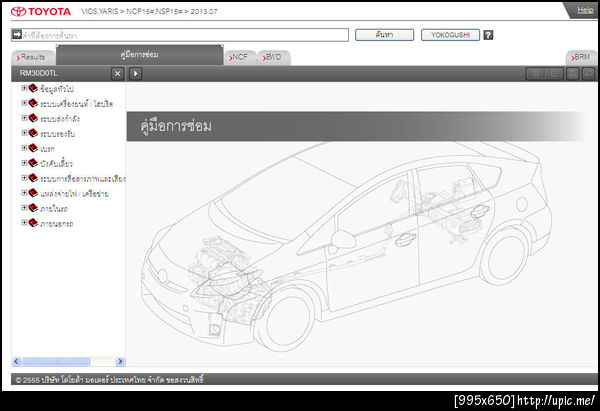Open the บังคับเลี้ยว tree item

click(x=56, y=163)
